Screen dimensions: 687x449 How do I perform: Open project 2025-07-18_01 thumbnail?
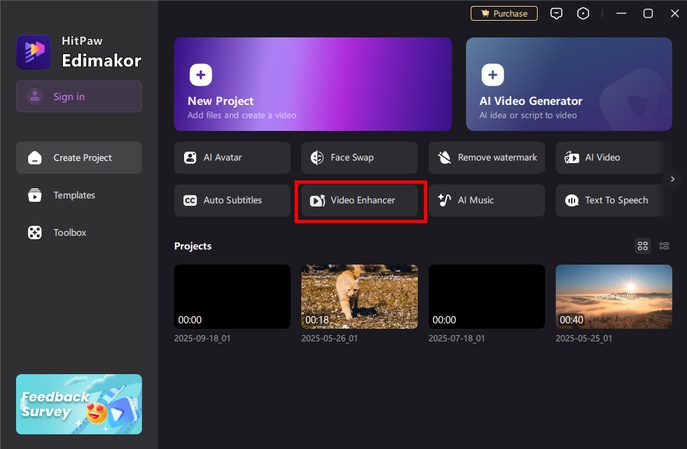coord(486,297)
